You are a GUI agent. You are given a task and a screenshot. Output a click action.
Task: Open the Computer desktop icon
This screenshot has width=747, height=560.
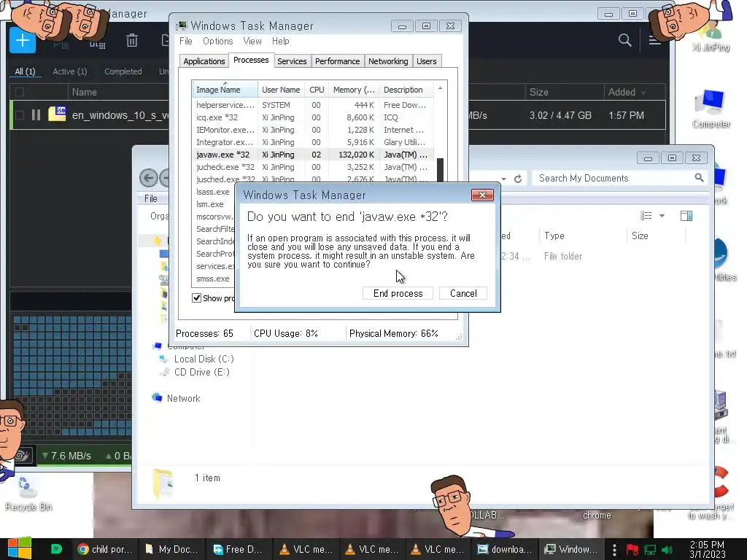tap(711, 109)
